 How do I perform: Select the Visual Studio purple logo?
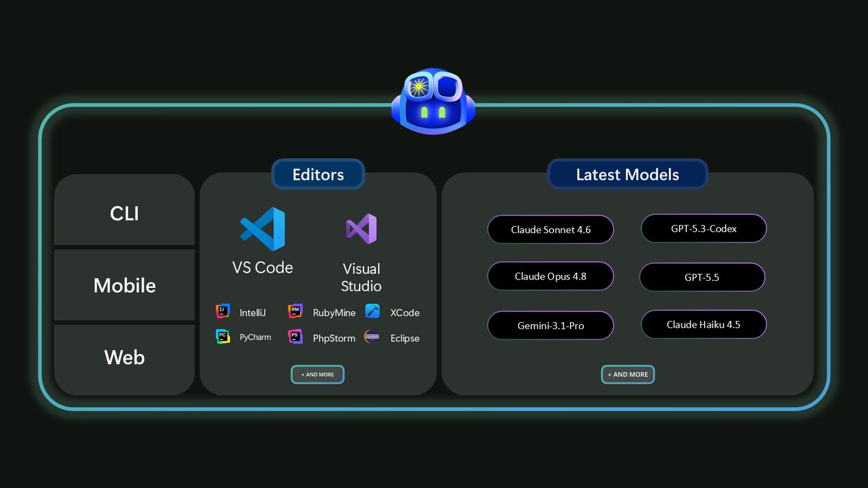pos(361,229)
